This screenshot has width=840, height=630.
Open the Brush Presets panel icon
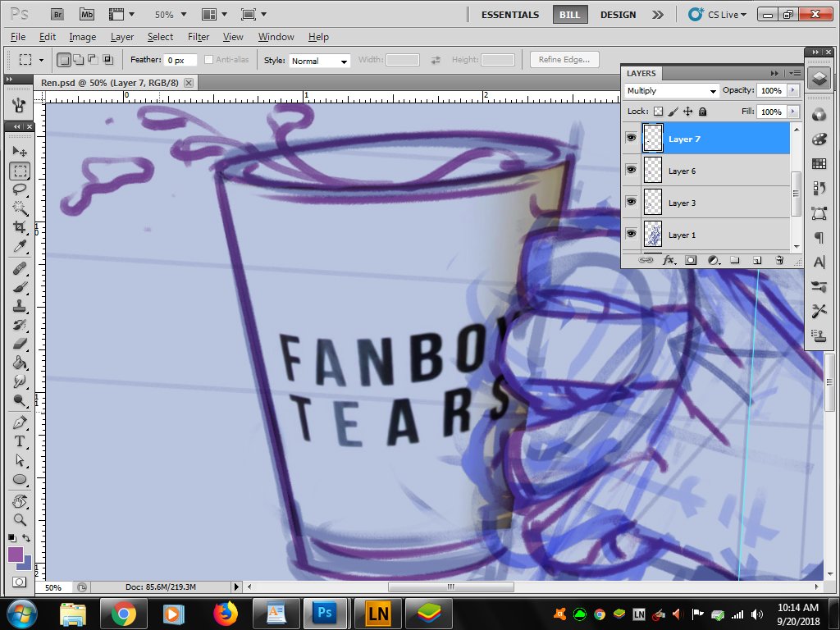(x=819, y=286)
